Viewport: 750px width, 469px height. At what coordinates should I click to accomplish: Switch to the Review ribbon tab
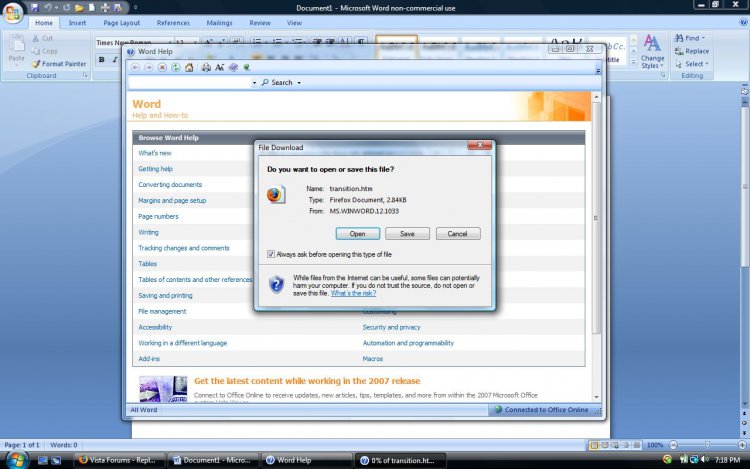click(260, 22)
